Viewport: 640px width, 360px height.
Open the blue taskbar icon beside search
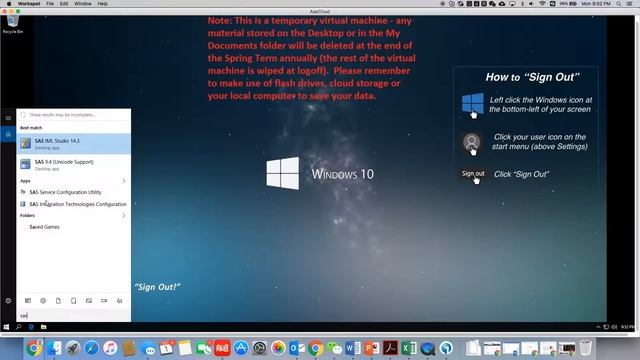[x=31, y=327]
